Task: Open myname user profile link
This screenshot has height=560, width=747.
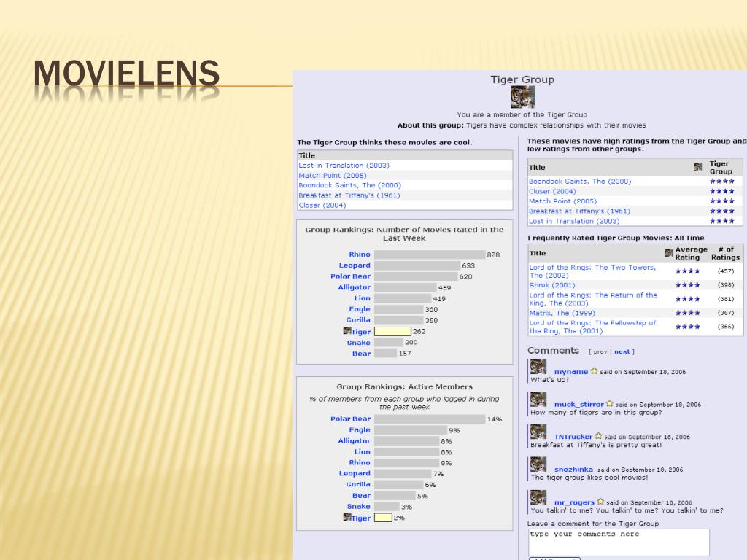Action: click(x=571, y=372)
